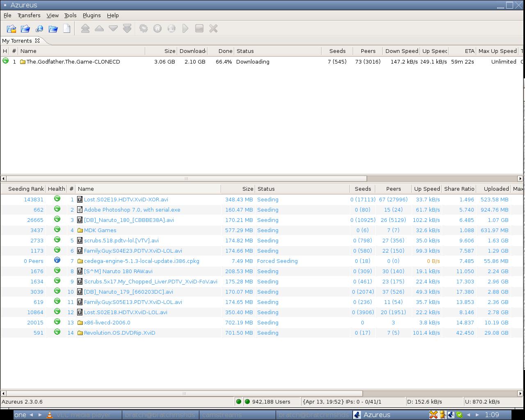Open the View menu
Viewport: 525px width, 420px height.
point(52,15)
